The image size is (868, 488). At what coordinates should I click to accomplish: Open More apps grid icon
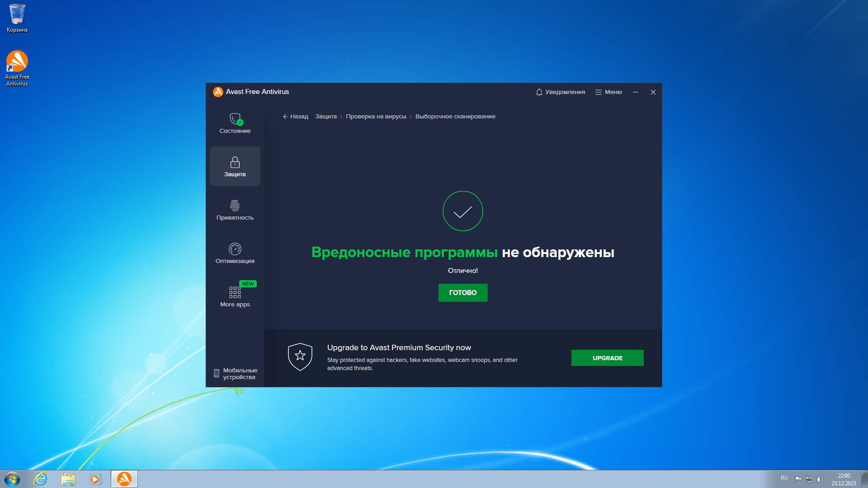point(235,292)
